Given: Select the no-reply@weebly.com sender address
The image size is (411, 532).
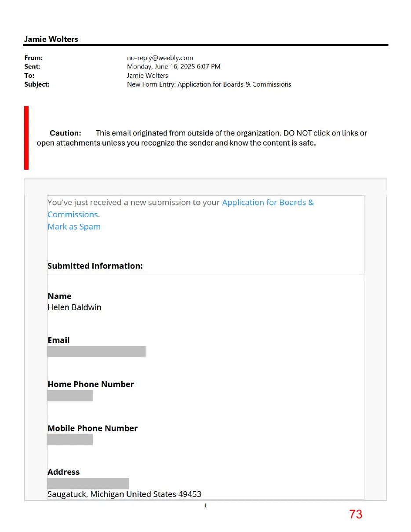Looking at the screenshot, I should [x=160, y=58].
